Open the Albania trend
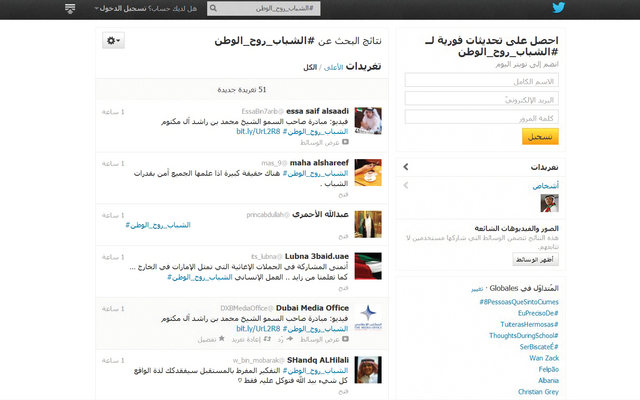 tap(548, 380)
